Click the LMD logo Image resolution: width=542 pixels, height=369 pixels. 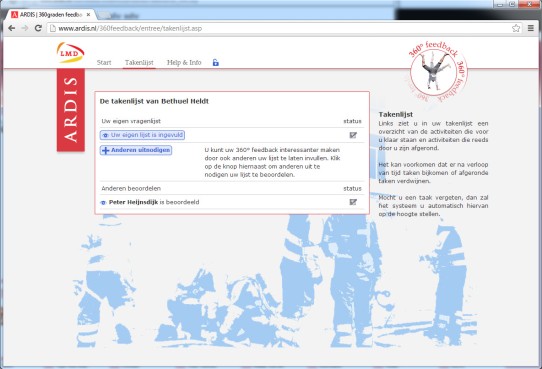point(71,53)
